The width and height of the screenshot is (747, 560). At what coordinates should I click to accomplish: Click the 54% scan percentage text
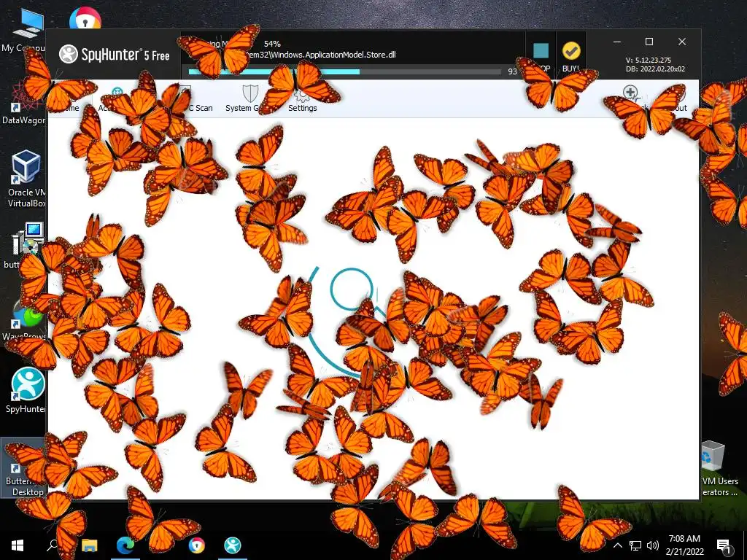click(272, 44)
